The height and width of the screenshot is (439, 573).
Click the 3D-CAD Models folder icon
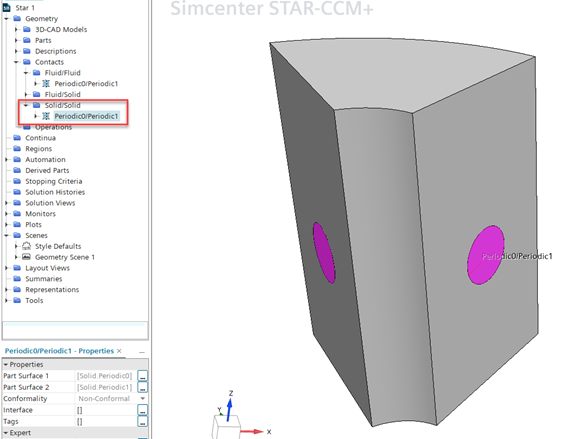tap(27, 29)
